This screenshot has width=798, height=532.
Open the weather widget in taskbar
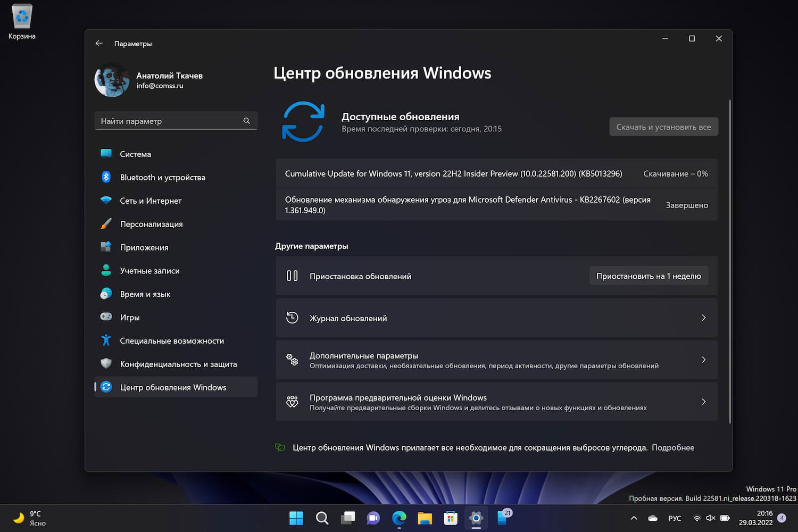27,518
